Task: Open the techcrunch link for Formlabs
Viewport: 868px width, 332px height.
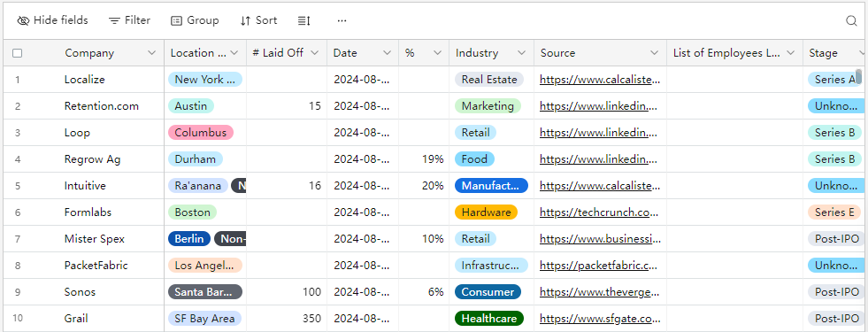Action: (x=600, y=212)
